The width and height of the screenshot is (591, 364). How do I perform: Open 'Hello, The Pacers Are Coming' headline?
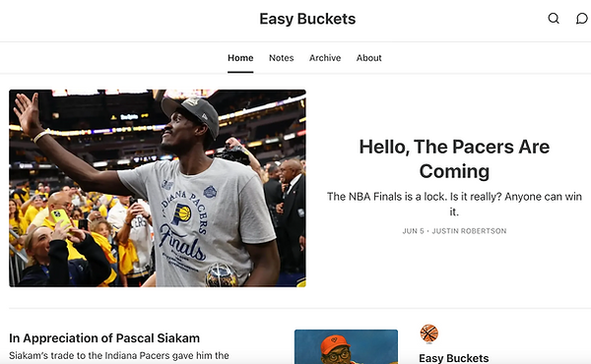[x=454, y=158]
